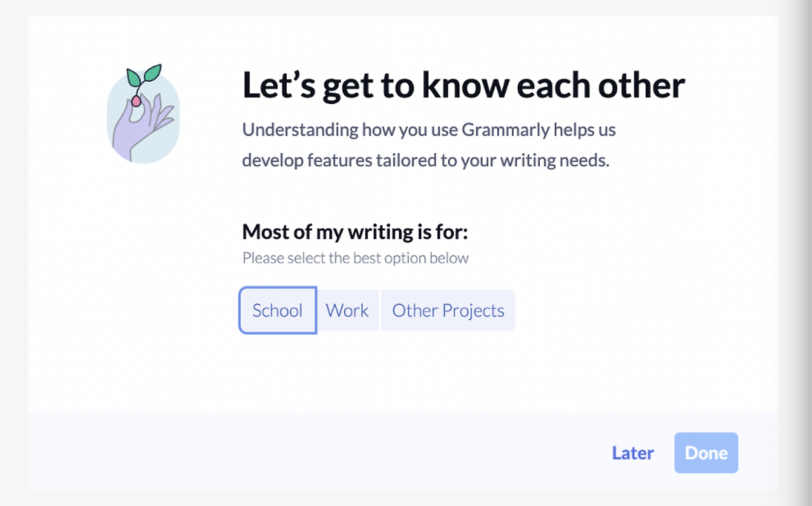812x506 pixels.
Task: Choose the Work option
Action: (347, 311)
